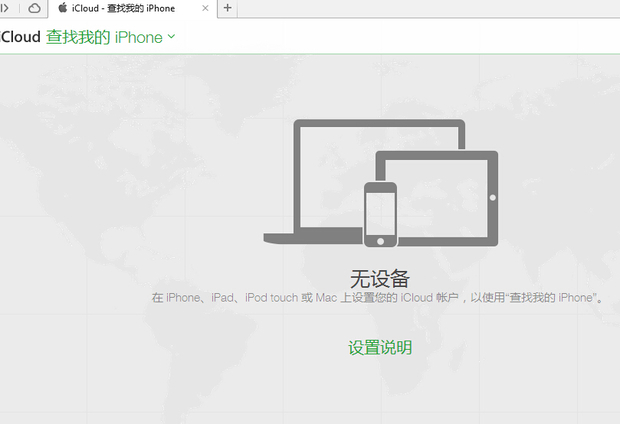
Task: Click the cloud icon in browser toolbar
Action: [34, 8]
